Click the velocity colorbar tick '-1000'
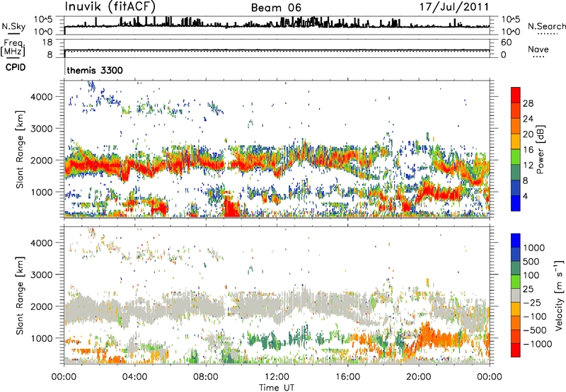Image resolution: width=566 pixels, height=392 pixels. coord(537,344)
